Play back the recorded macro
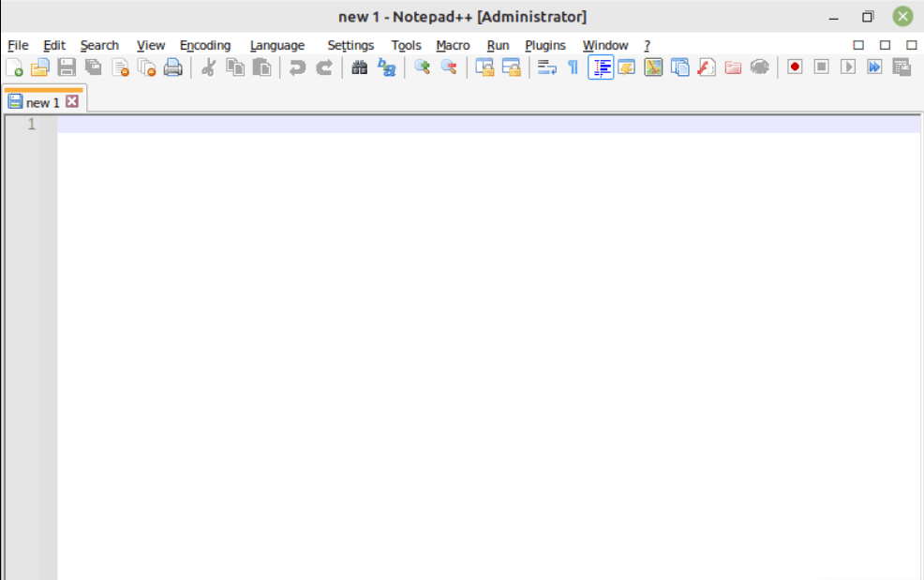The width and height of the screenshot is (924, 580). (x=847, y=67)
